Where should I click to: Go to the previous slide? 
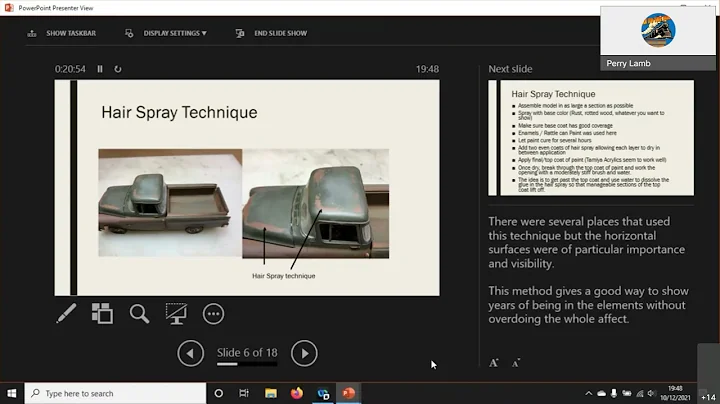[191, 353]
